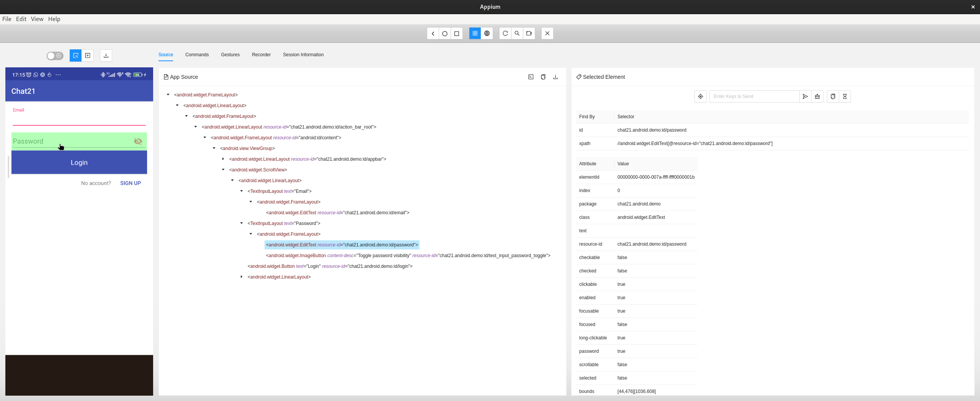Click the elementId value in attributes table
This screenshot has height=401, width=980.
point(656,177)
